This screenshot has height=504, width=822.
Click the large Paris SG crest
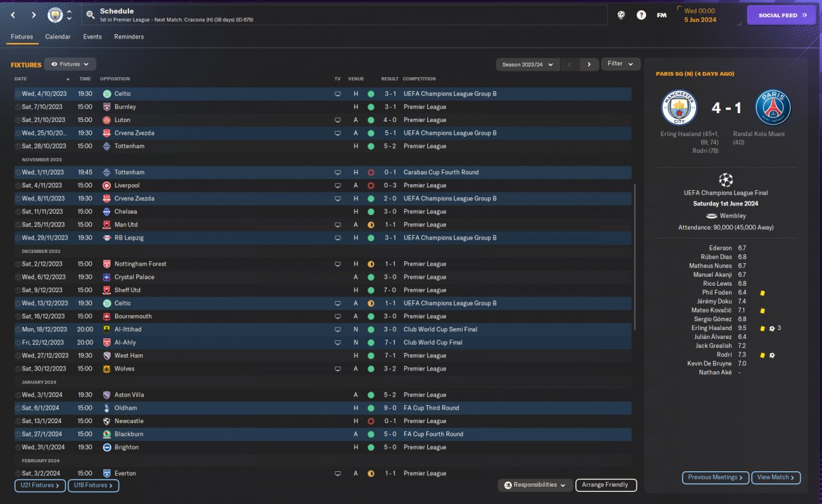[x=773, y=107]
